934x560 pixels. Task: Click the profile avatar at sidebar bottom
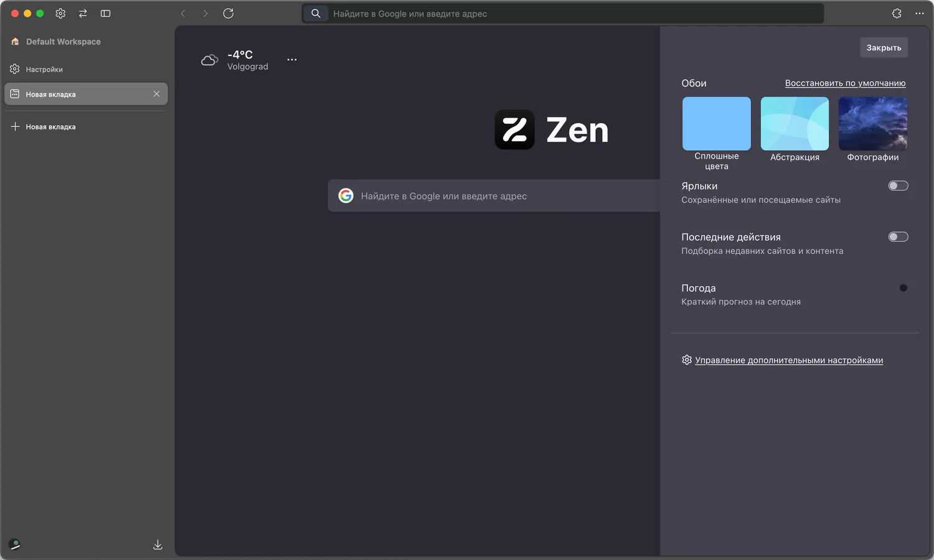tap(15, 544)
